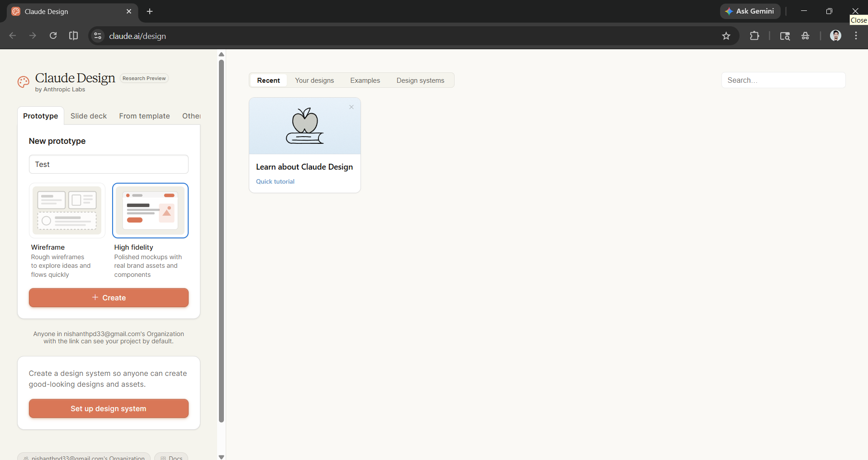This screenshot has height=460, width=868.
Task: Focus the prototype name field containing Test
Action: pyautogui.click(x=109, y=164)
